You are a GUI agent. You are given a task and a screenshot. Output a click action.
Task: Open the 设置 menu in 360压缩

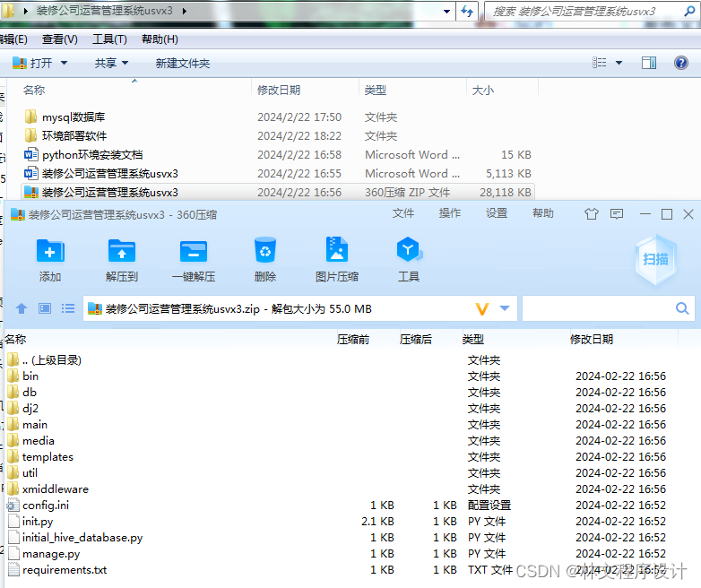click(x=497, y=213)
